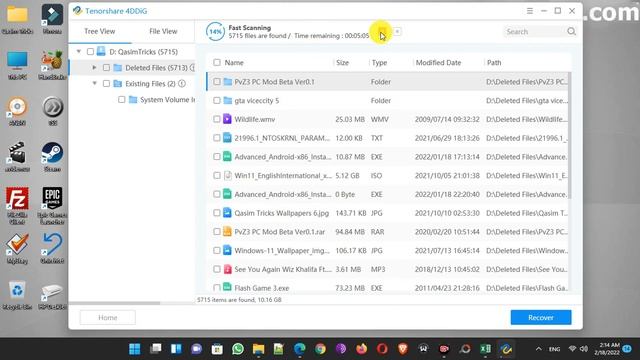Click the Win11_EnglishInternational ISO file icon
Image resolution: width=640 pixels, height=360 pixels.
coord(228,176)
